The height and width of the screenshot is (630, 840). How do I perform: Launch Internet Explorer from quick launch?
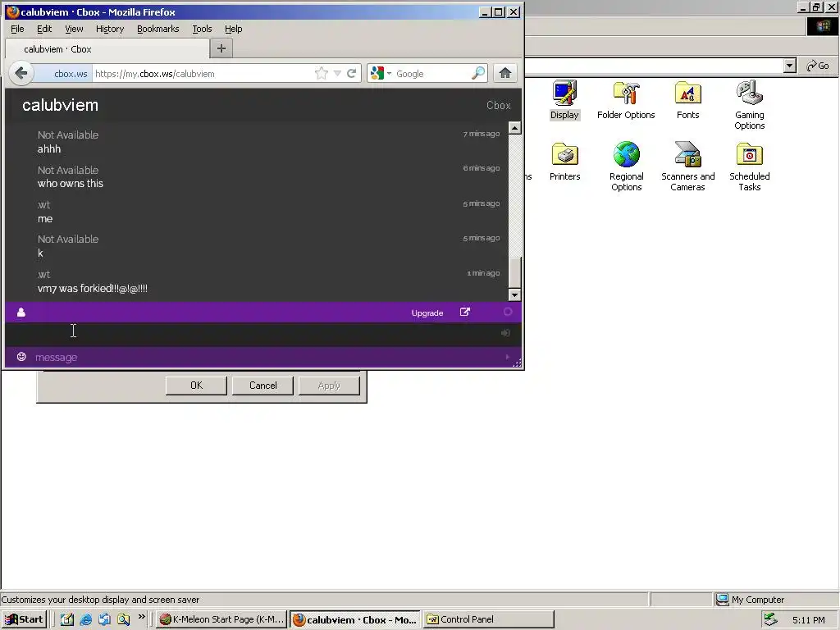pos(85,619)
